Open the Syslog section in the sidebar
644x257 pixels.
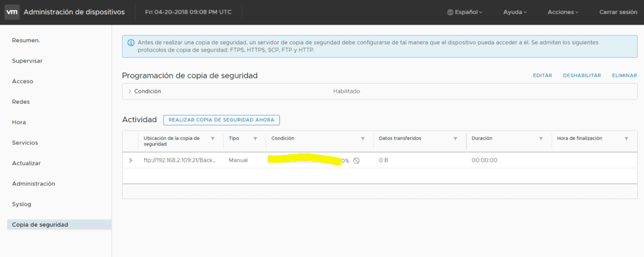click(x=21, y=204)
